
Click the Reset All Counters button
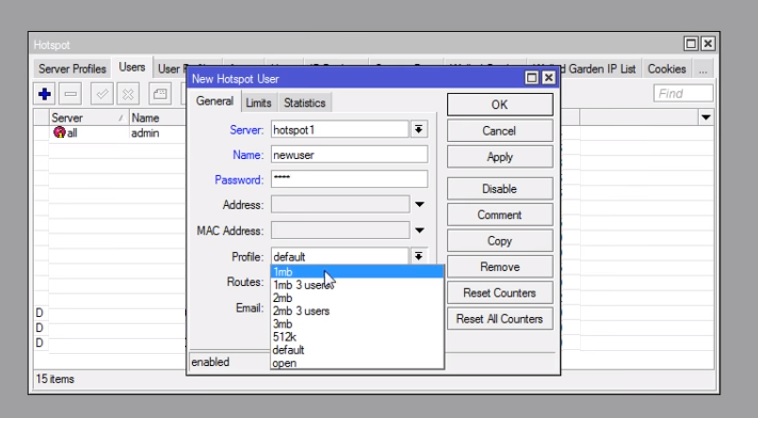499,319
